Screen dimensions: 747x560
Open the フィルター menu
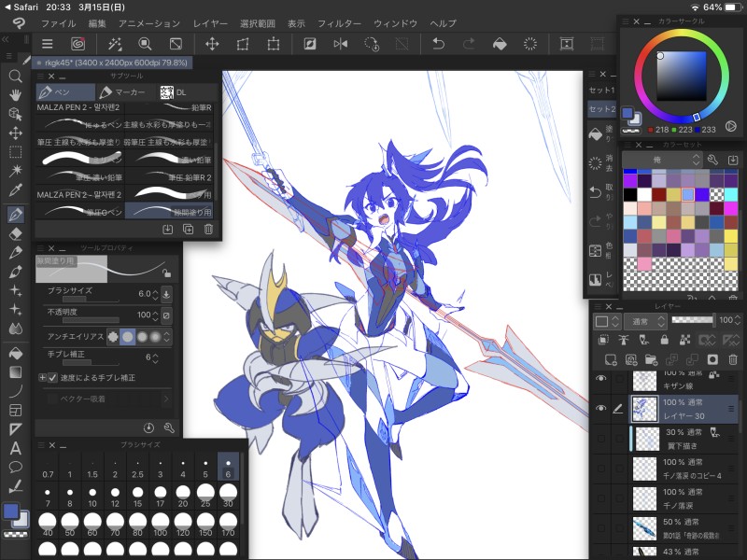coord(339,23)
